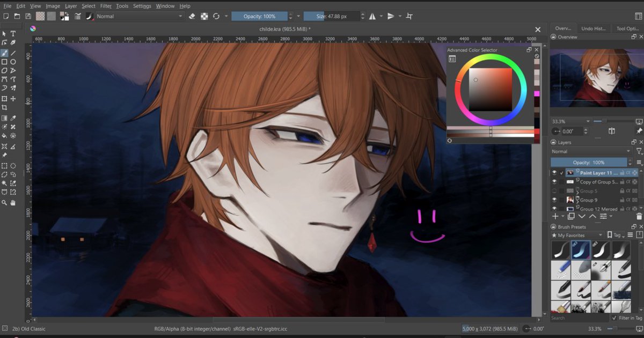Adjust the layer Opacity 100% slider
Viewport: 644px width, 338px height.
[x=589, y=163]
